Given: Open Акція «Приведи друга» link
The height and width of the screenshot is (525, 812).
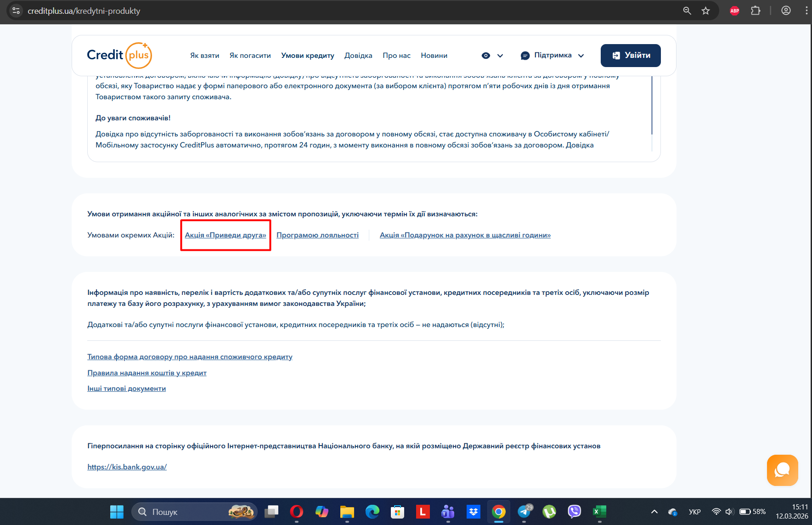Looking at the screenshot, I should coord(226,235).
